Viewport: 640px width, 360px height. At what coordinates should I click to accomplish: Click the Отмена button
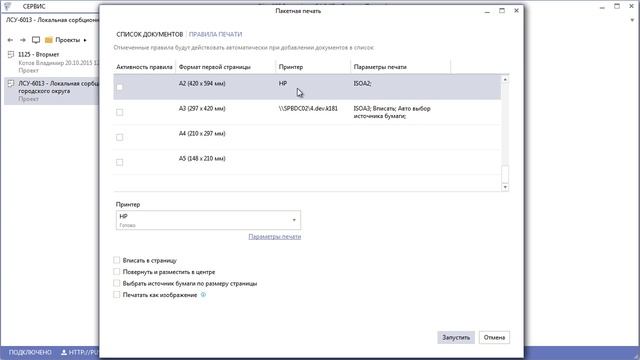pos(494,338)
